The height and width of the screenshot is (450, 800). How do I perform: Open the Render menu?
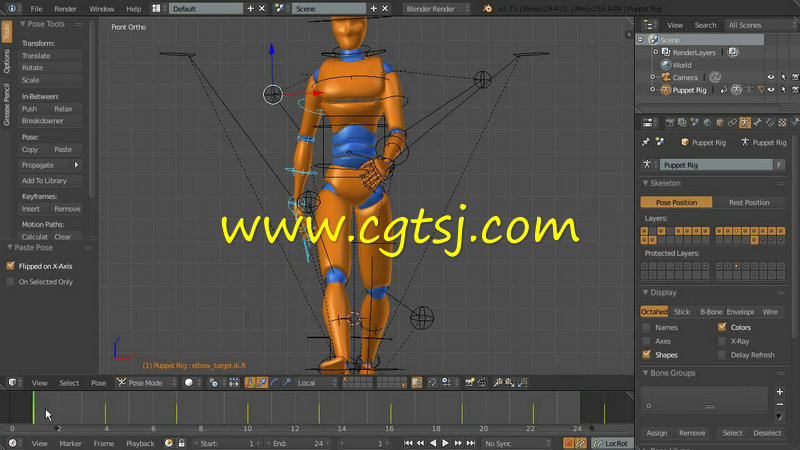65,9
